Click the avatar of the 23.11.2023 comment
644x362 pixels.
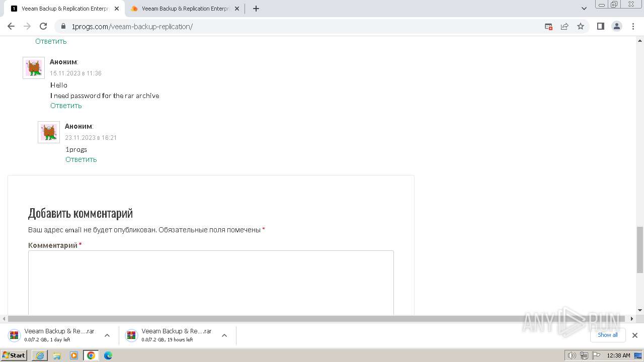[x=49, y=132]
